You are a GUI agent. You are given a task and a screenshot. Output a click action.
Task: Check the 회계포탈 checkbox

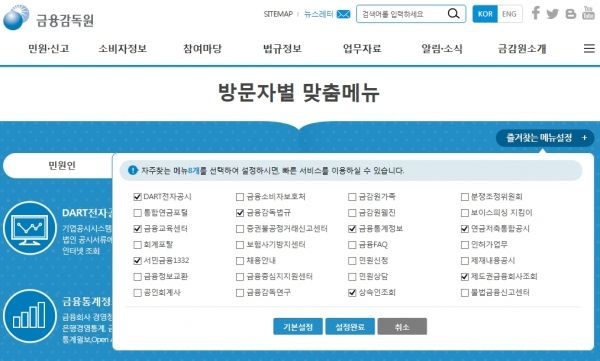137,245
